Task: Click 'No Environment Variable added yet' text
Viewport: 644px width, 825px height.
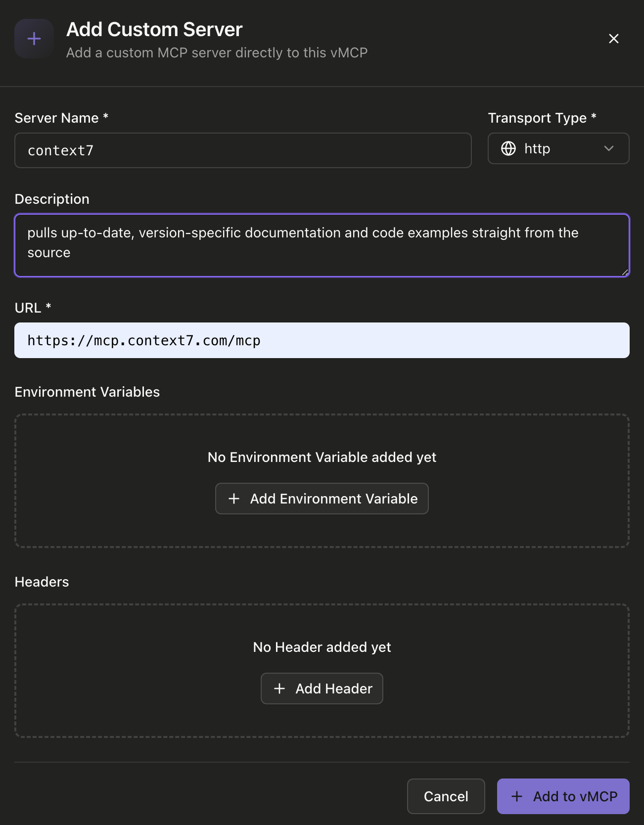Action: 322,457
